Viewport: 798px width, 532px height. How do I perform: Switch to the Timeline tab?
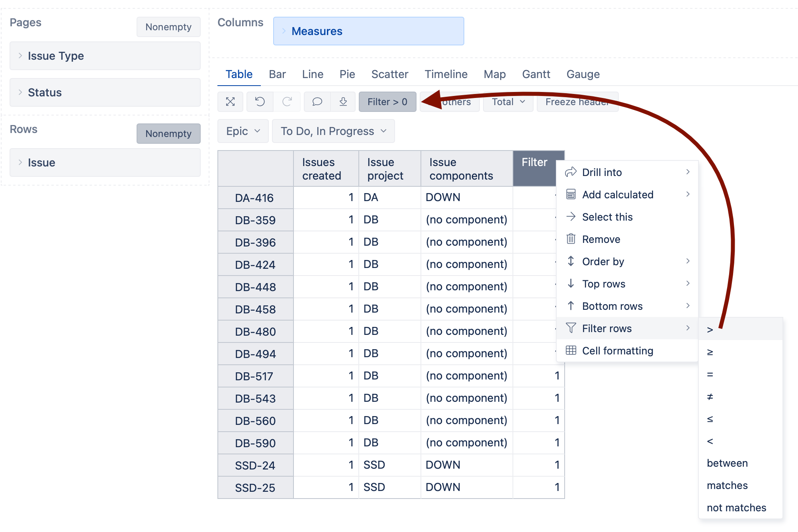point(446,74)
